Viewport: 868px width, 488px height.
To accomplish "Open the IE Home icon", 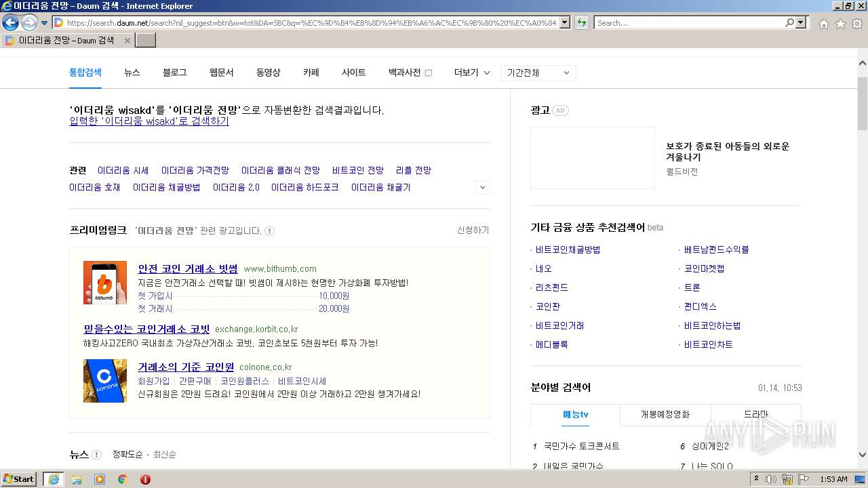I will [x=823, y=24].
